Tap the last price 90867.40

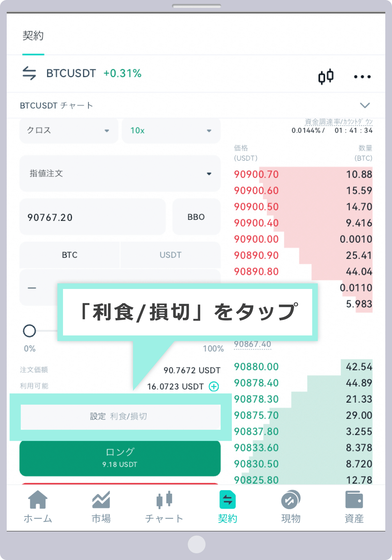tap(253, 344)
